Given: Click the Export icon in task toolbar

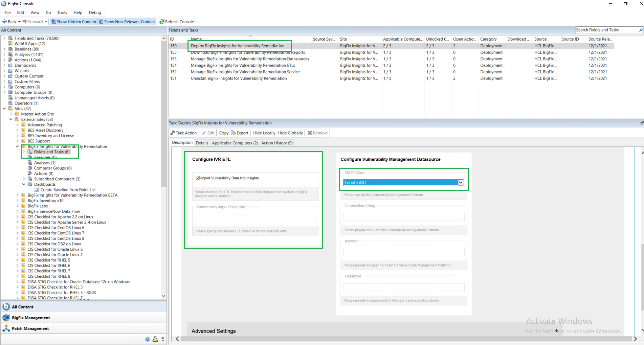Looking at the screenshot, I should pyautogui.click(x=233, y=133).
